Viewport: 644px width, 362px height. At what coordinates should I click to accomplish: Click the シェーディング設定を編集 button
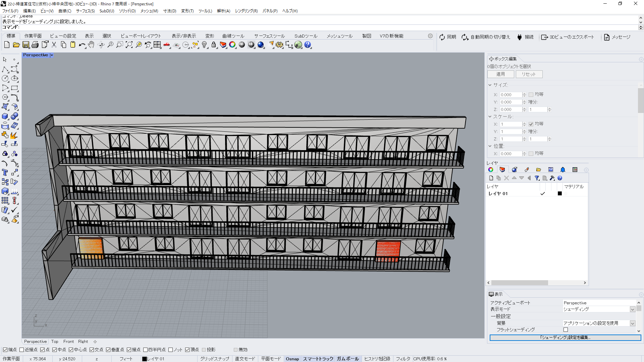565,337
